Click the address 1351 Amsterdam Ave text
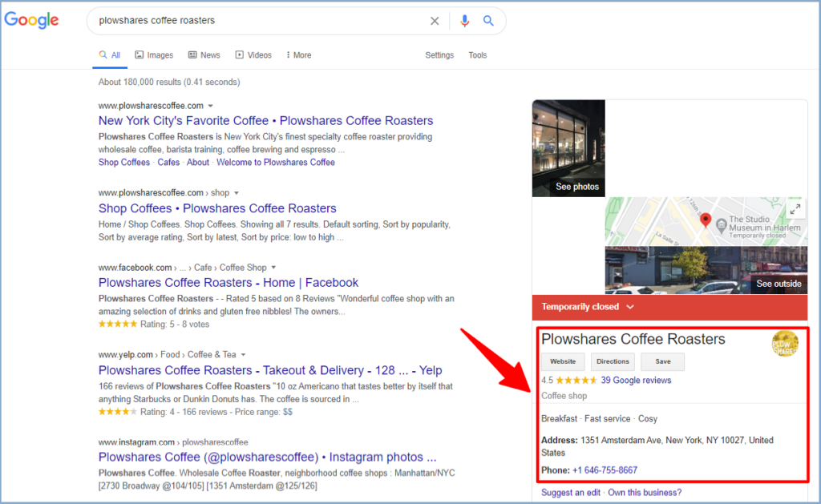 point(657,446)
